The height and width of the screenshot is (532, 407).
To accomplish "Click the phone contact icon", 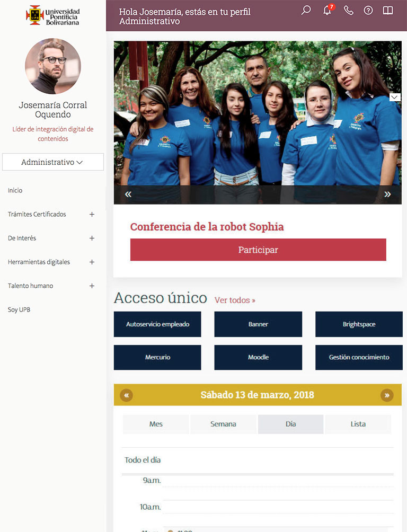I will [349, 11].
